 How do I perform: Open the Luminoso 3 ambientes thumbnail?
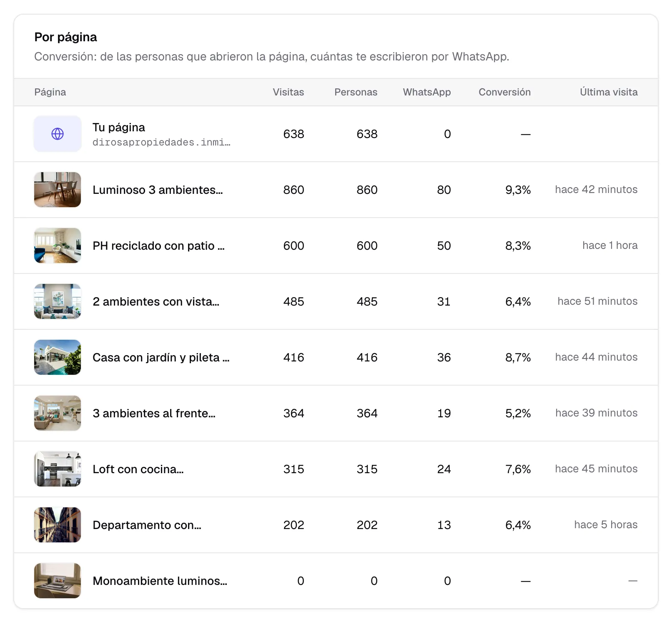(58, 190)
